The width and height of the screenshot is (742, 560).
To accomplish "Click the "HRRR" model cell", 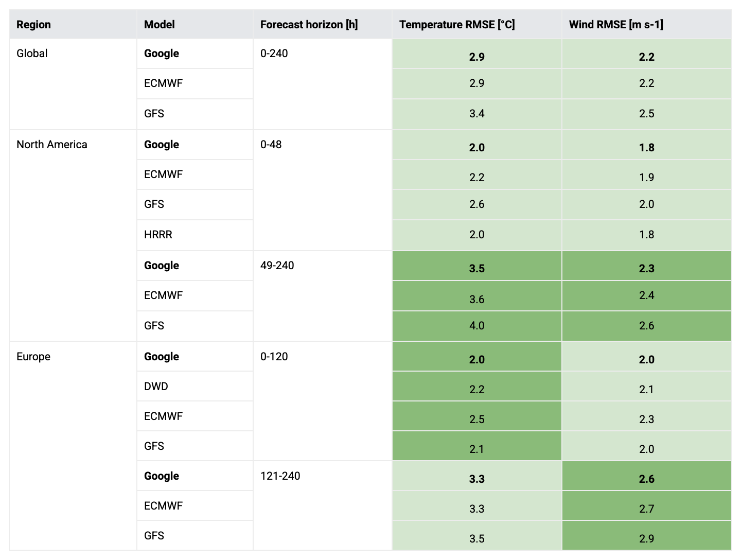I will (158, 235).
